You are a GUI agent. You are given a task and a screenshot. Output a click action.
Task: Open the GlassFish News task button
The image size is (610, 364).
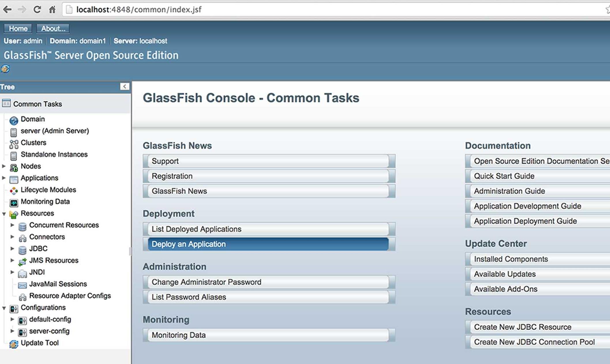pos(269,191)
